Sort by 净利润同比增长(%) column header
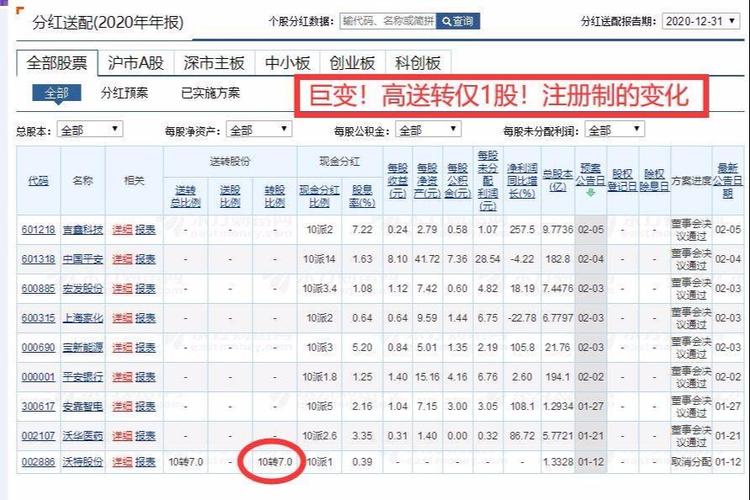 coord(522,180)
